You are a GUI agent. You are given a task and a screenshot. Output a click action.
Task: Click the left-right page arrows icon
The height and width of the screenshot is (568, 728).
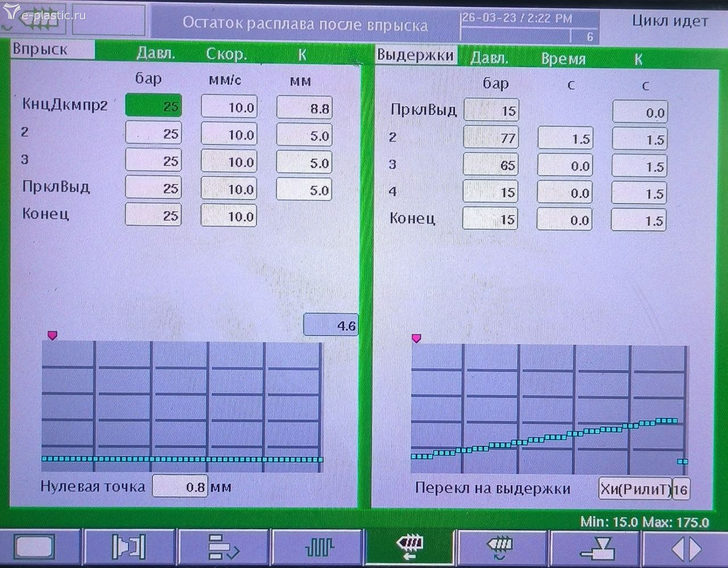pyautogui.click(x=686, y=549)
